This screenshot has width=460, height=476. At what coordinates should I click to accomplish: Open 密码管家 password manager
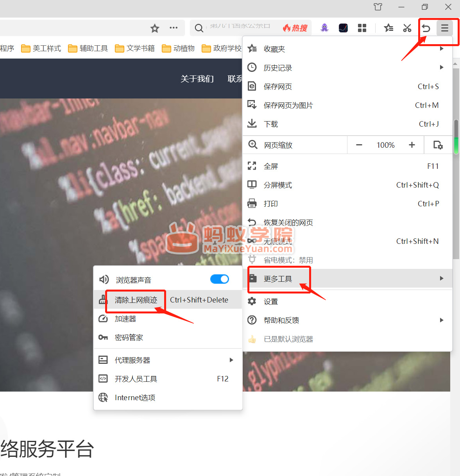[168, 337]
